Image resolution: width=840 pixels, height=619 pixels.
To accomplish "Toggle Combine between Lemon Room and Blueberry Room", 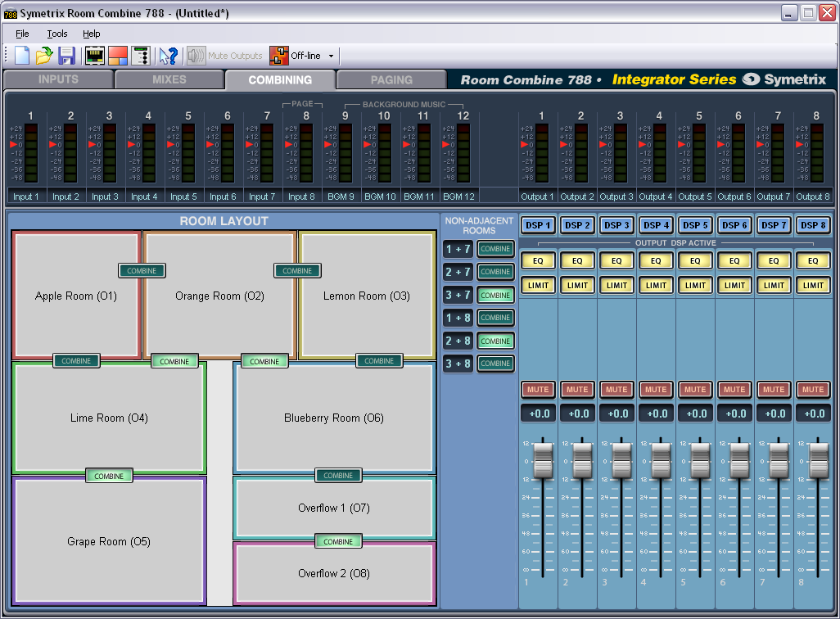I will [379, 361].
